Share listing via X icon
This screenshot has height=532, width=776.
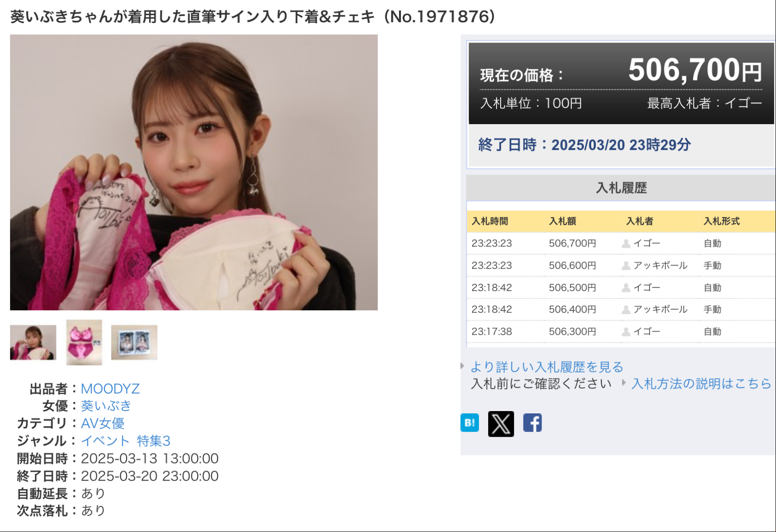pyautogui.click(x=501, y=423)
